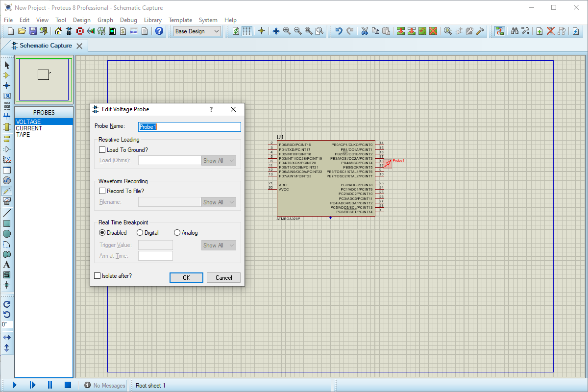Open the Library menu

click(153, 20)
